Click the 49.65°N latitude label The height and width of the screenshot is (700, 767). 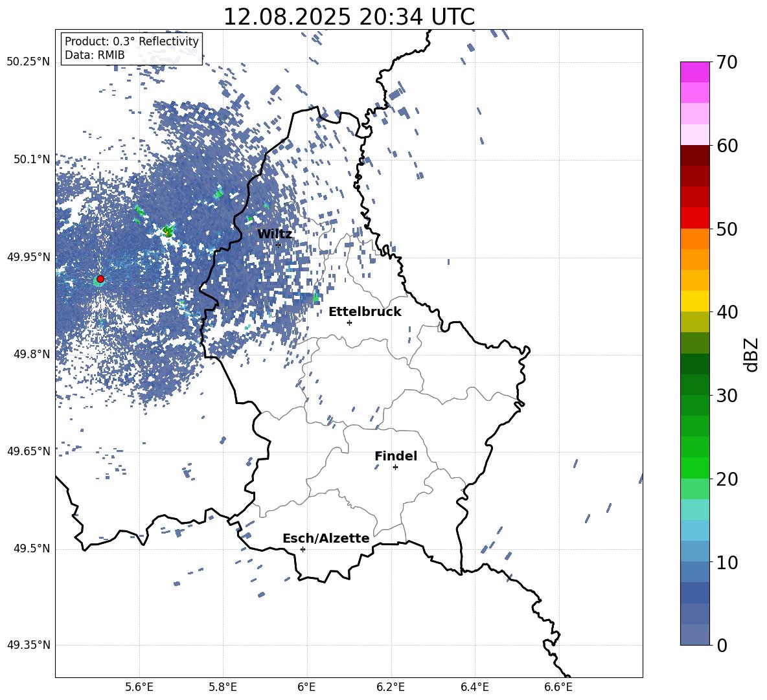pos(29,451)
